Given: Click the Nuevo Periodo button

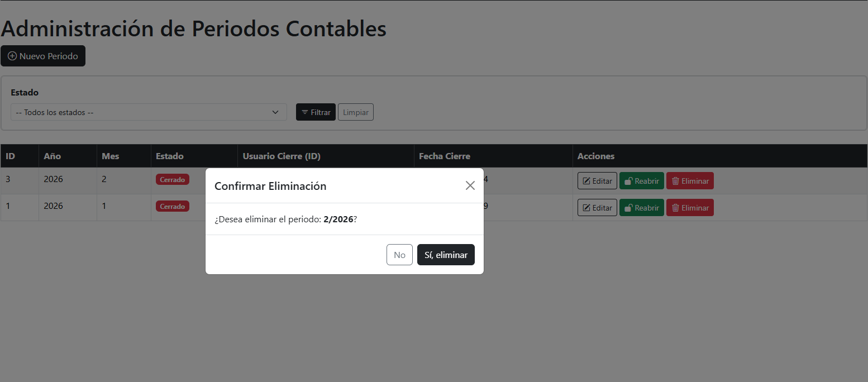Looking at the screenshot, I should point(43,56).
